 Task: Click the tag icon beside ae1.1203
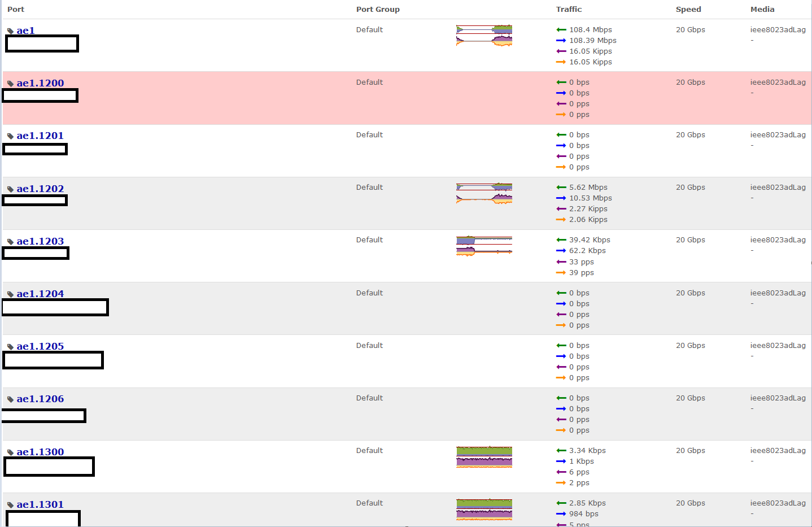click(x=9, y=241)
